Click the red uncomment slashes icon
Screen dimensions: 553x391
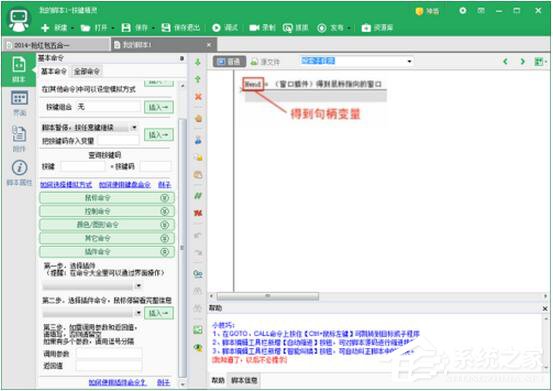198,213
